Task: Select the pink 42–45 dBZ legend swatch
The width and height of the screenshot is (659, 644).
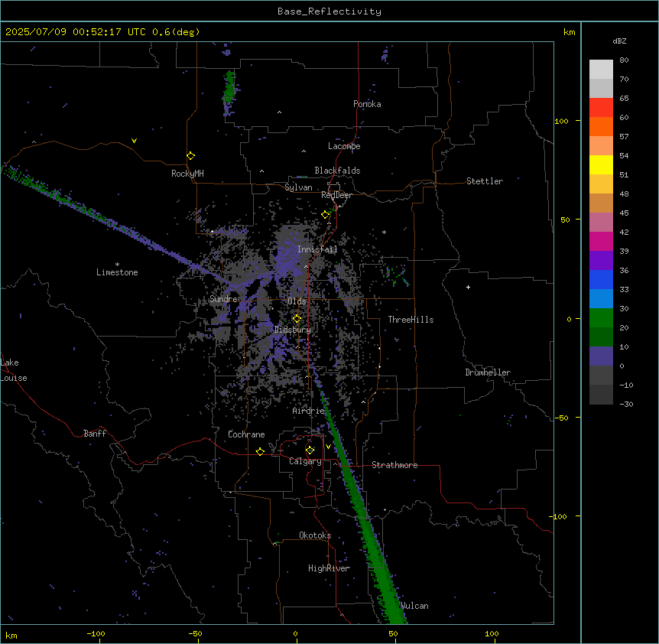Action: (x=601, y=223)
